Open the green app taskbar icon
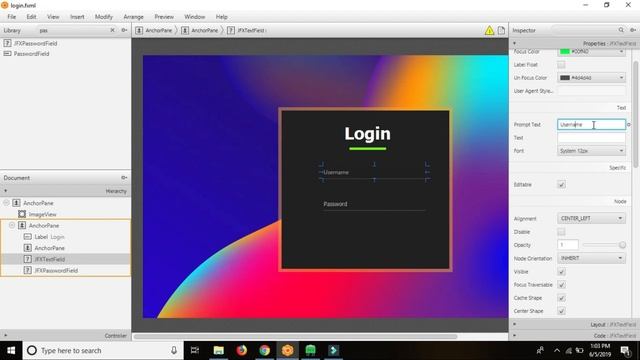This screenshot has width=640, height=360. (311, 351)
